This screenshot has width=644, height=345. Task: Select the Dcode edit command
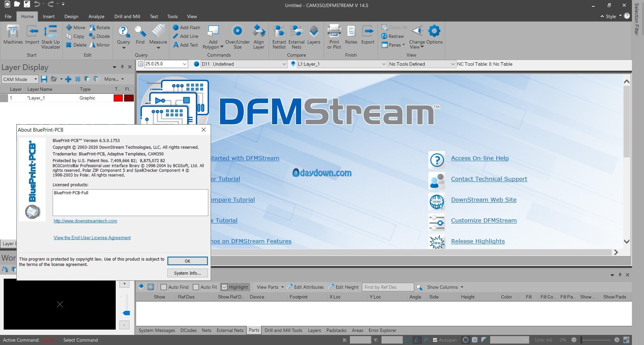pyautogui.click(x=100, y=36)
